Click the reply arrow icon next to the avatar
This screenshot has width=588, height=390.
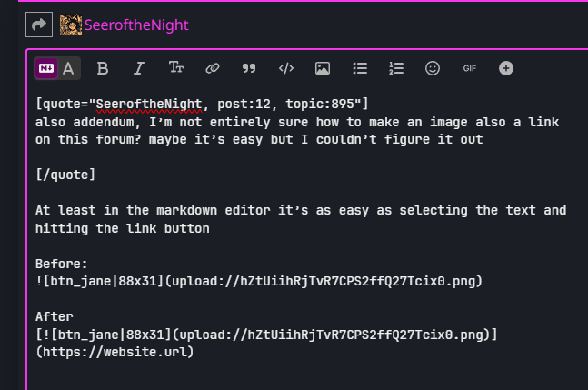point(39,25)
